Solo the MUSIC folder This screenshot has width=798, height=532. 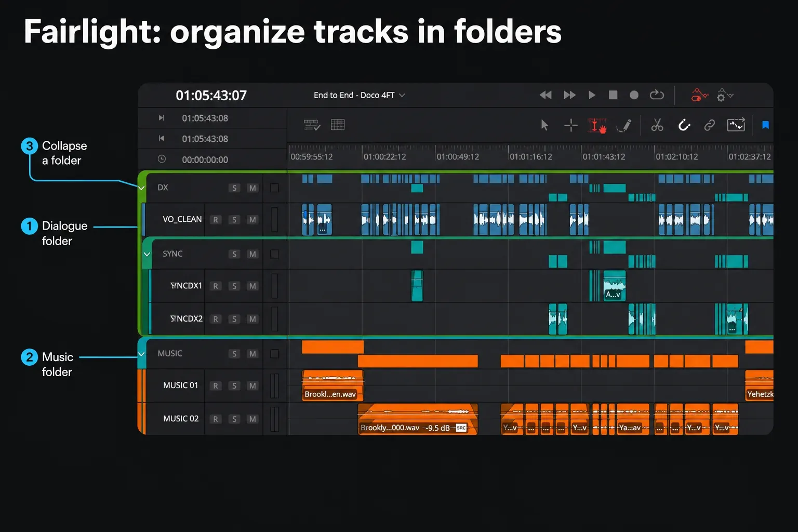234,354
